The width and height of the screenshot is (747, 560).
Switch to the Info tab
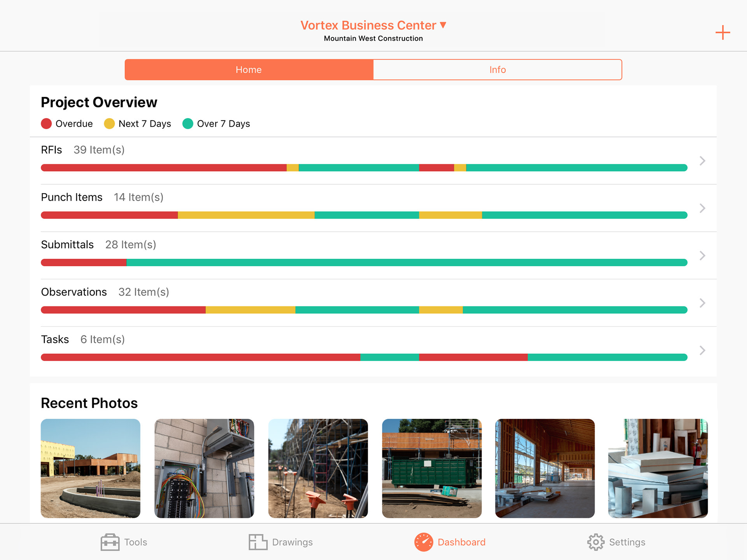pyautogui.click(x=497, y=70)
